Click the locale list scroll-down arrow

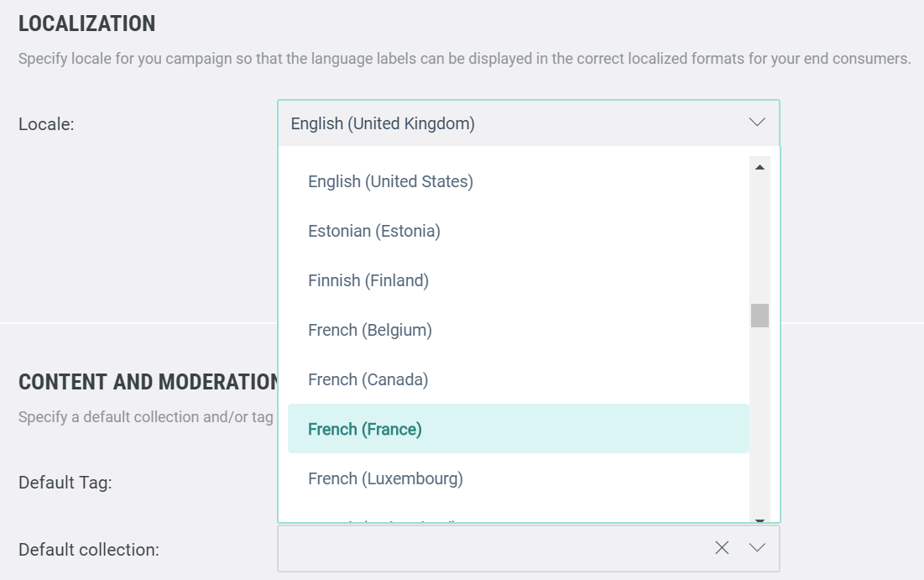click(x=760, y=520)
